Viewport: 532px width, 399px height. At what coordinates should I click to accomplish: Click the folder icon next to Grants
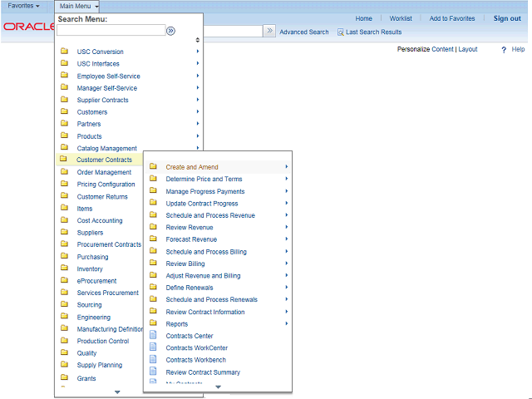[64, 378]
